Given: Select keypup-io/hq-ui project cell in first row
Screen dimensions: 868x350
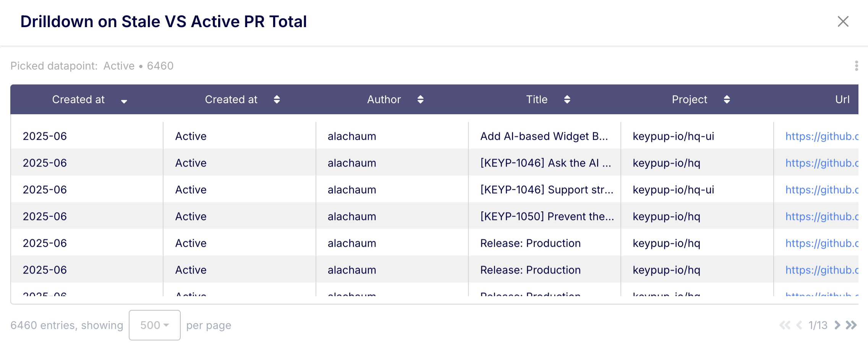Looking at the screenshot, I should point(673,136).
